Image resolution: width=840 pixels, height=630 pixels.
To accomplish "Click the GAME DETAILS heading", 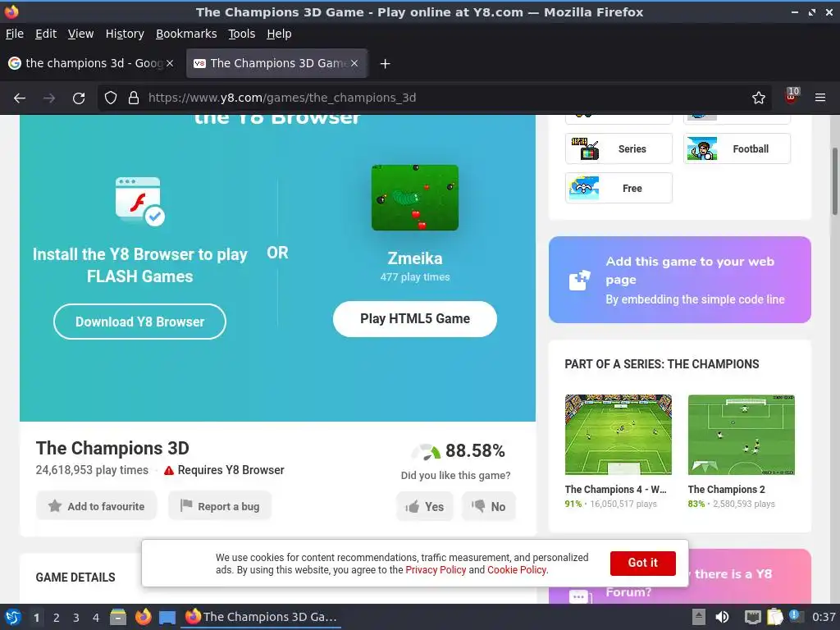I will (75, 577).
